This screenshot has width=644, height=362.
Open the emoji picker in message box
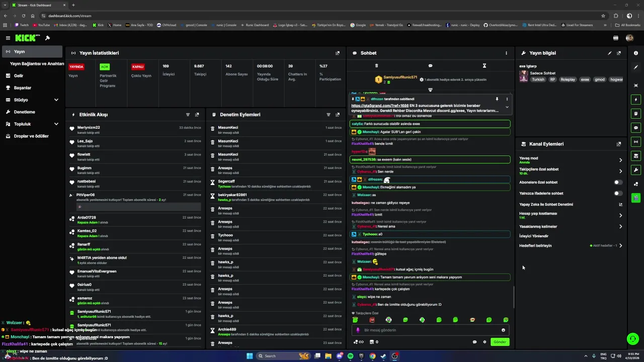pos(503,330)
